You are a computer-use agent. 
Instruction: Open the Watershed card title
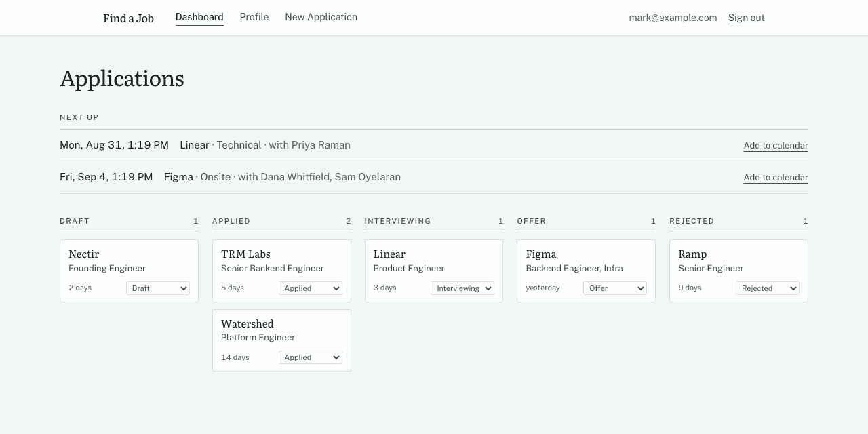(x=248, y=323)
